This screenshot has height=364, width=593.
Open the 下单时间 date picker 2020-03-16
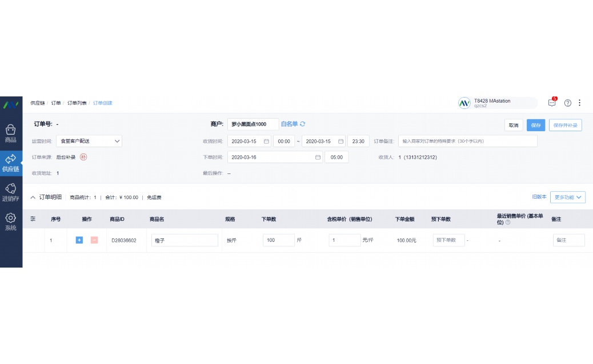[x=275, y=157]
